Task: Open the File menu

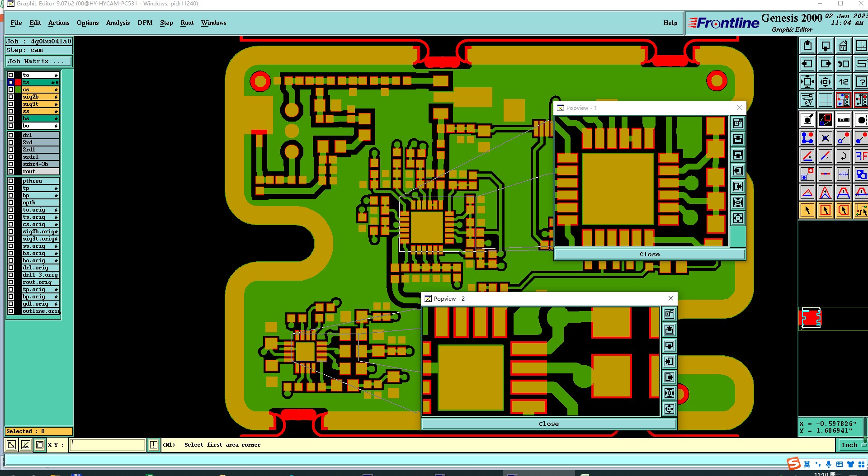Action: tap(16, 23)
